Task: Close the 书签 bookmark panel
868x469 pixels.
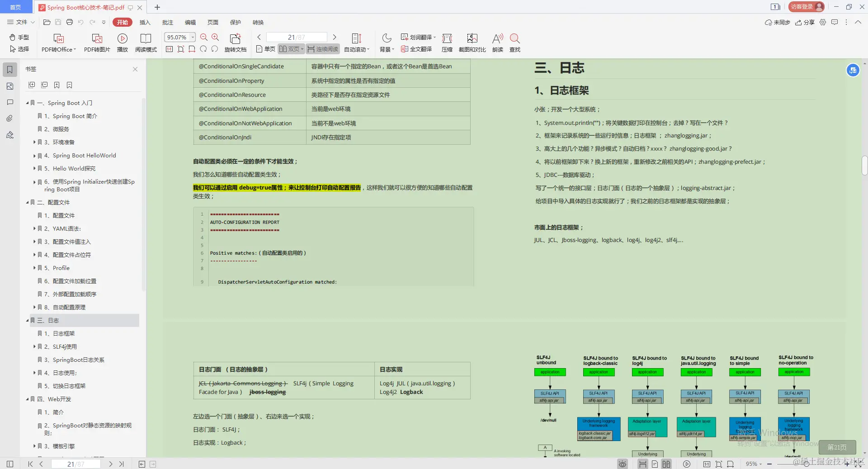Action: pyautogui.click(x=135, y=69)
